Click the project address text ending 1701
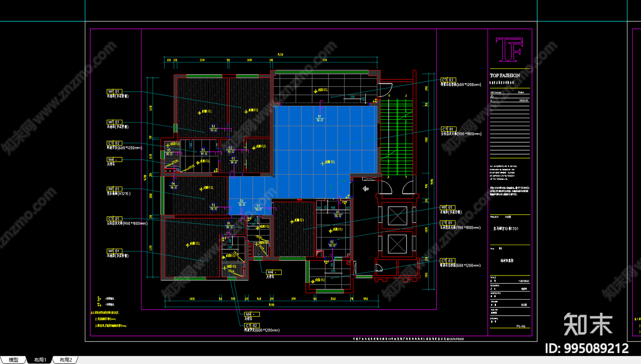Screen dimensions: 641x364 tap(506, 229)
